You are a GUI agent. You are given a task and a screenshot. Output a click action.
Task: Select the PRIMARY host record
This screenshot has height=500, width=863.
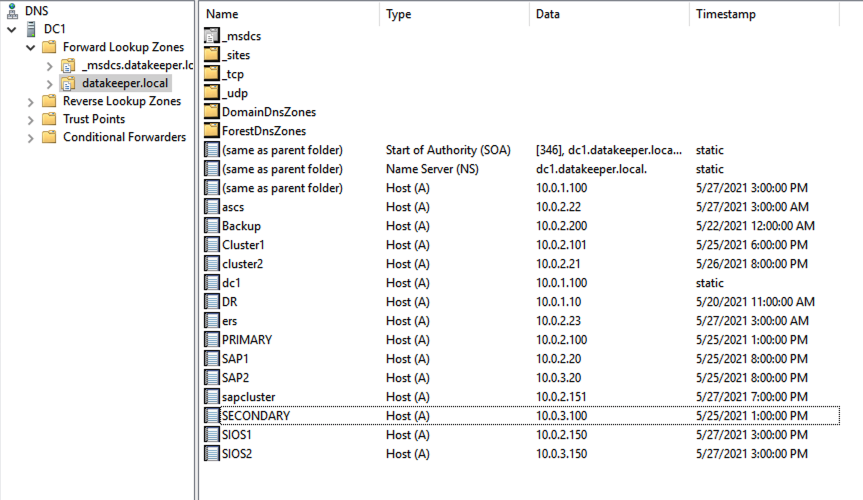pos(521,340)
